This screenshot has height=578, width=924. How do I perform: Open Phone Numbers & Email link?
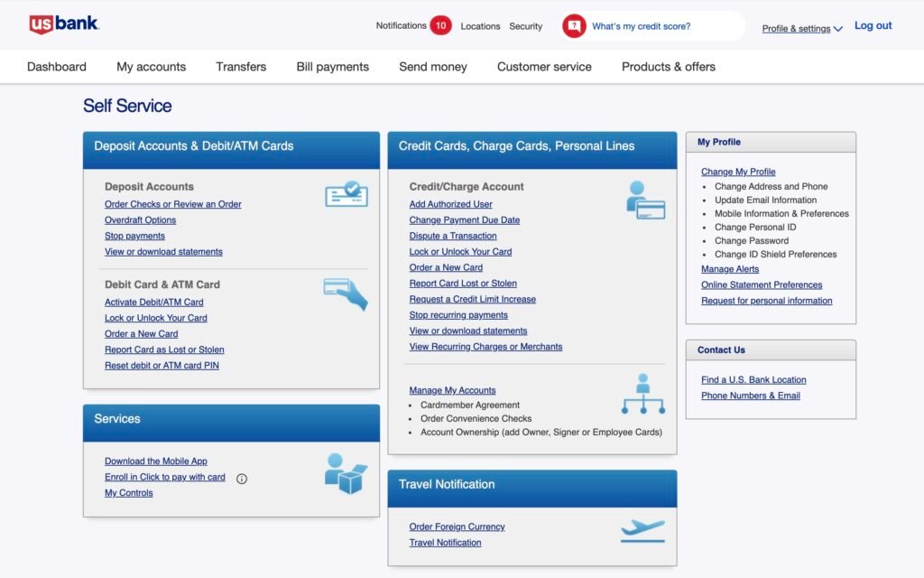(751, 396)
